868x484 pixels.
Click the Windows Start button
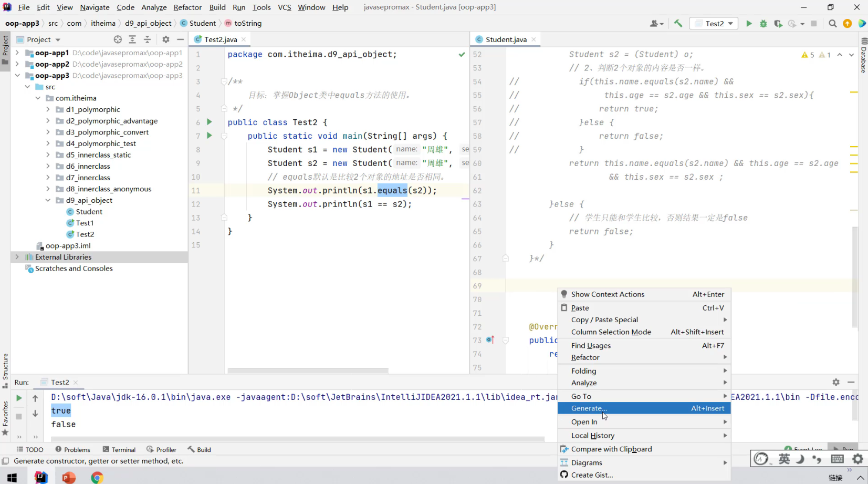pos(12,477)
